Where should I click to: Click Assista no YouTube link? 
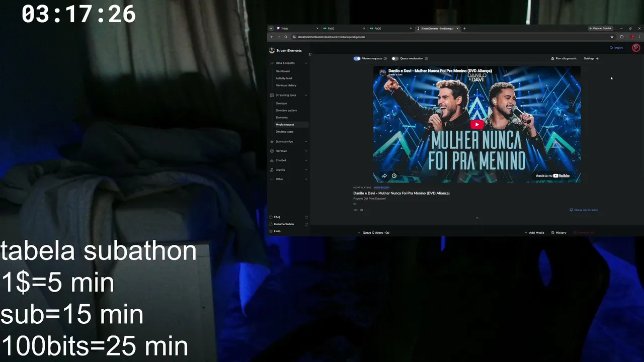coord(552,176)
